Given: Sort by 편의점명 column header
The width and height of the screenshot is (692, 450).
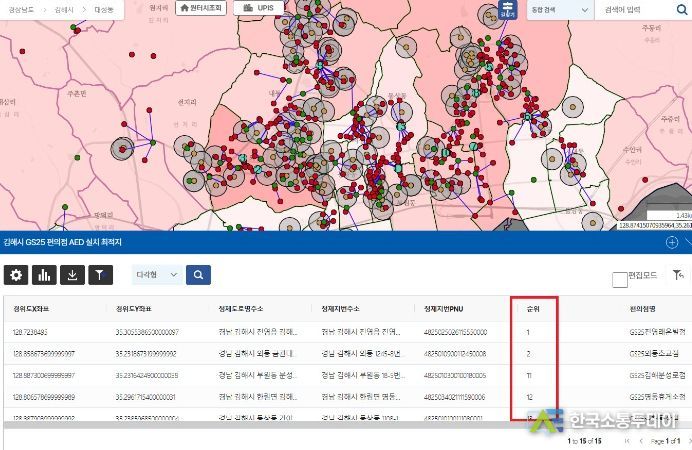Looking at the screenshot, I should click(x=643, y=309).
